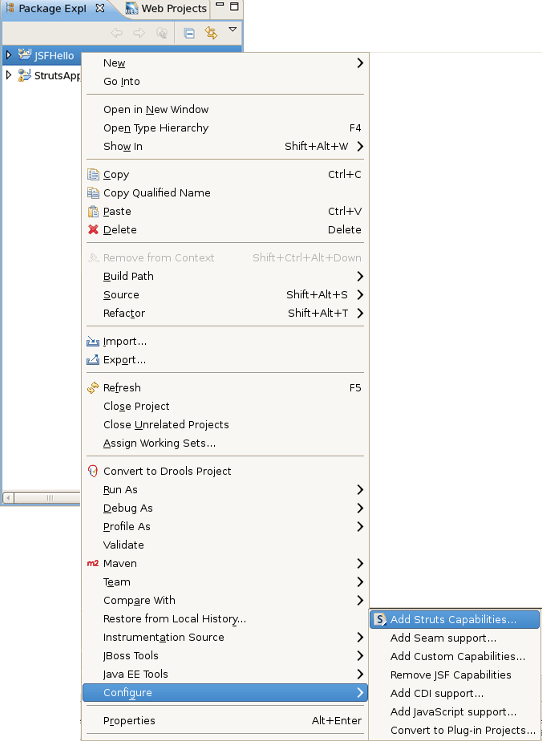Expand the Refactor submenu arrow

(x=360, y=313)
